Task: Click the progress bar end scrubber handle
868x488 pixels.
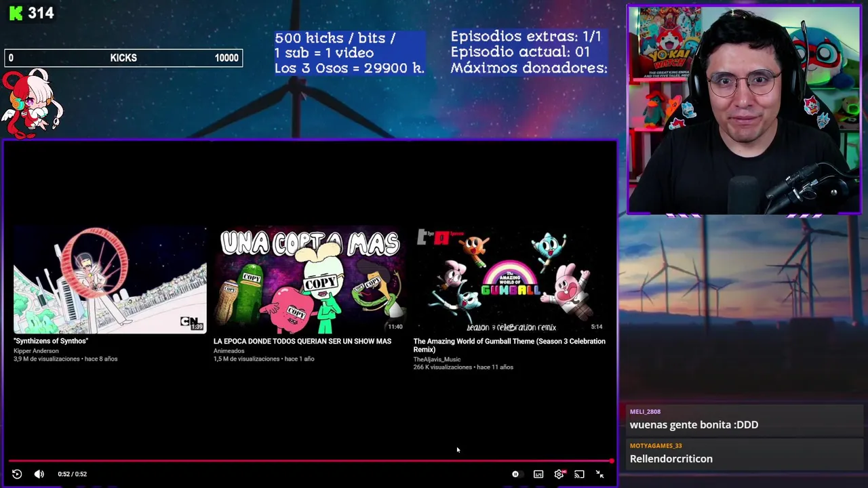Action: pyautogui.click(x=612, y=461)
